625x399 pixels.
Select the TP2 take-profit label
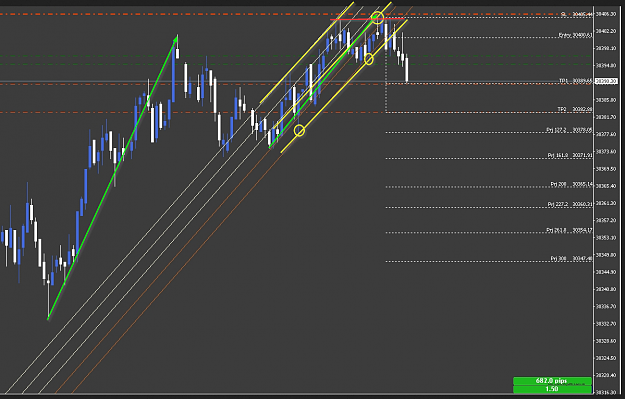(575, 109)
